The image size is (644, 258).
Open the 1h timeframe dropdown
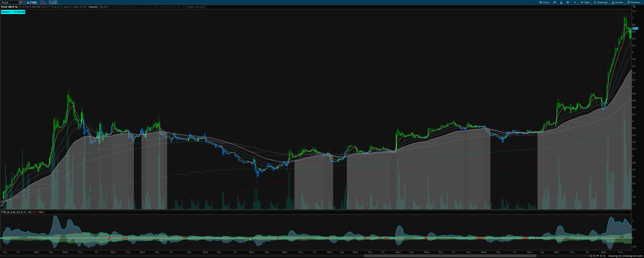[x=575, y=3]
